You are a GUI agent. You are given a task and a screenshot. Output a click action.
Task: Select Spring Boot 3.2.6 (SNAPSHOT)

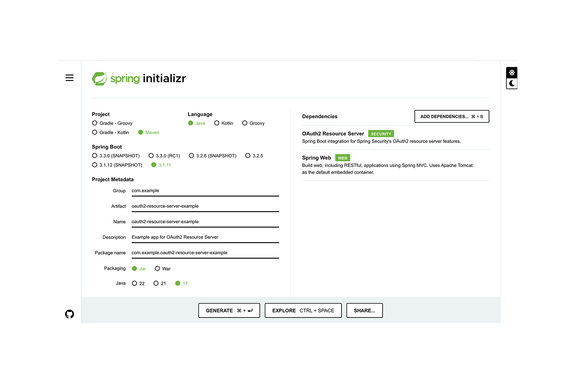pos(213,156)
